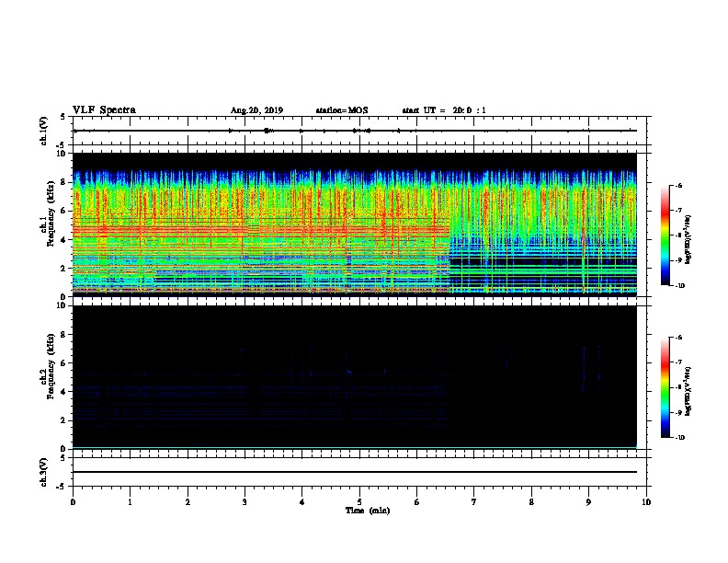
Task: Select the ch.1 "Frequency (kHz)" axis label
Action: pyautogui.click(x=51, y=213)
